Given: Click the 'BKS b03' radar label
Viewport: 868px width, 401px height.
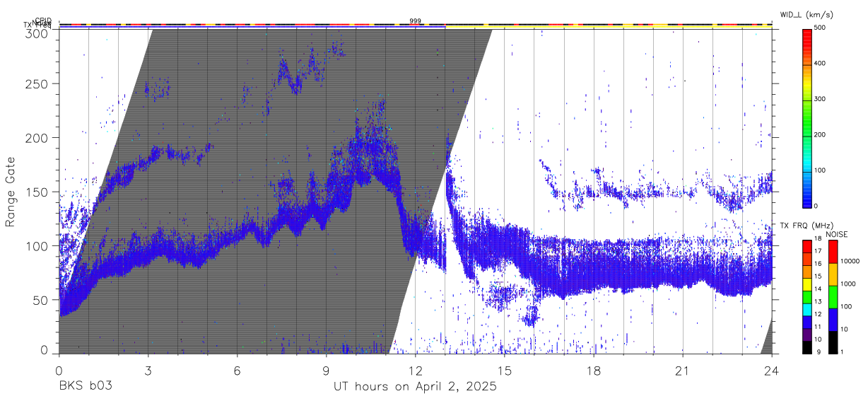Looking at the screenshot, I should 85,387.
